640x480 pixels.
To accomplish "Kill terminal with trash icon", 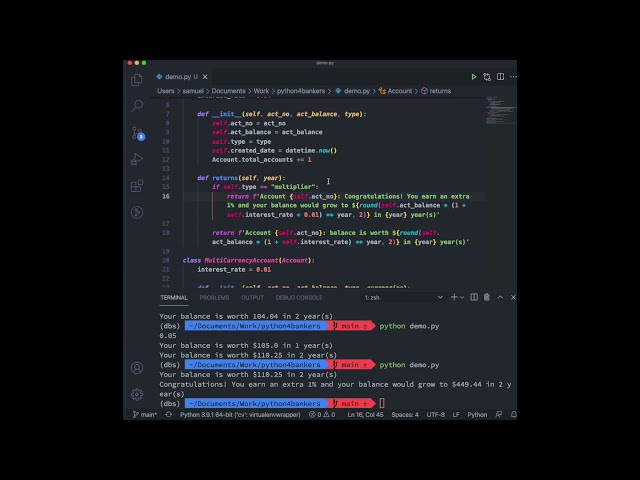I will pos(487,297).
